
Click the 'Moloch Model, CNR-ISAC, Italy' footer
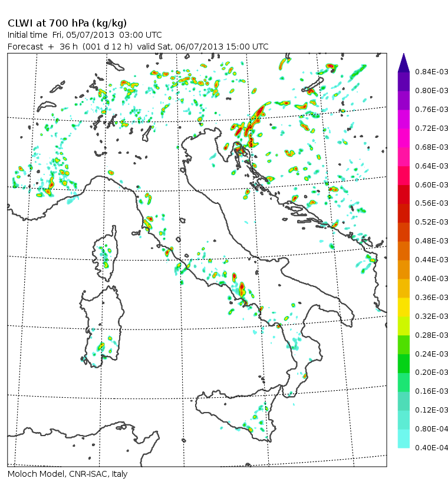(x=68, y=474)
